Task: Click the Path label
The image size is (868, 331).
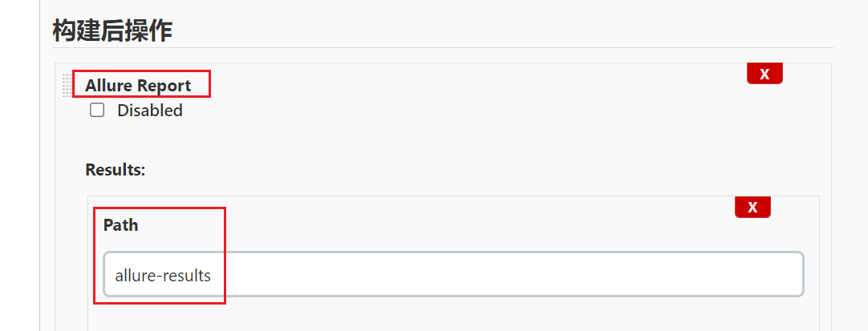Action: click(121, 225)
